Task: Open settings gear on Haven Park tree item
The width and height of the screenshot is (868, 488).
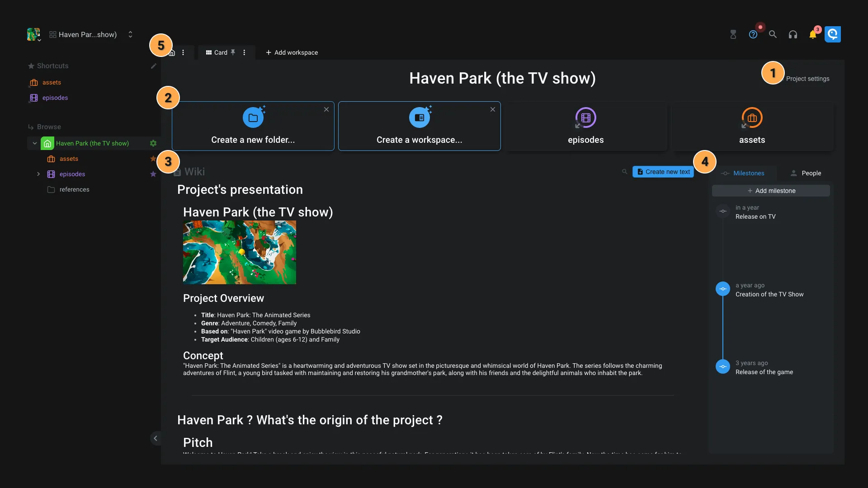Action: pos(153,143)
